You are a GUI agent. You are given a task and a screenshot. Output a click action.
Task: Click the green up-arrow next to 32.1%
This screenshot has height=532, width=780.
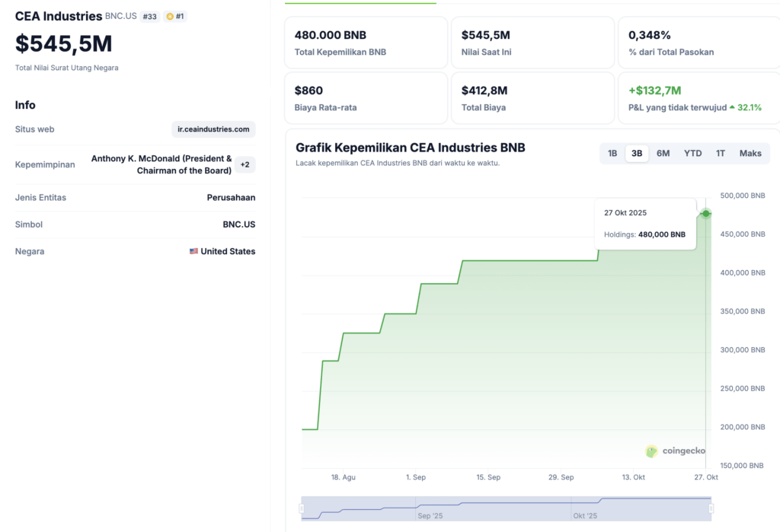pyautogui.click(x=733, y=107)
